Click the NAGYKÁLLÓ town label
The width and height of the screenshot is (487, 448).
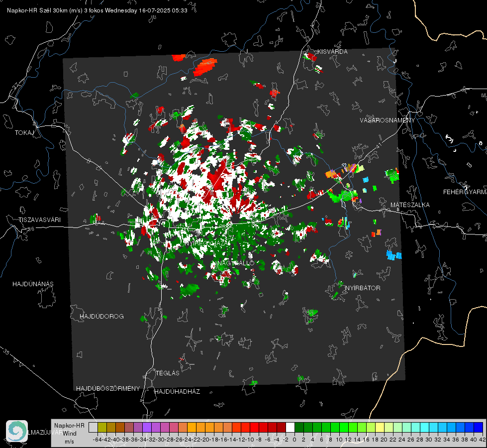[236, 263]
